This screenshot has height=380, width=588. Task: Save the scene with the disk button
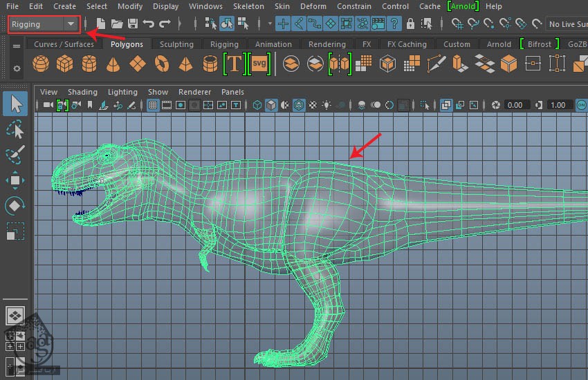coord(132,24)
